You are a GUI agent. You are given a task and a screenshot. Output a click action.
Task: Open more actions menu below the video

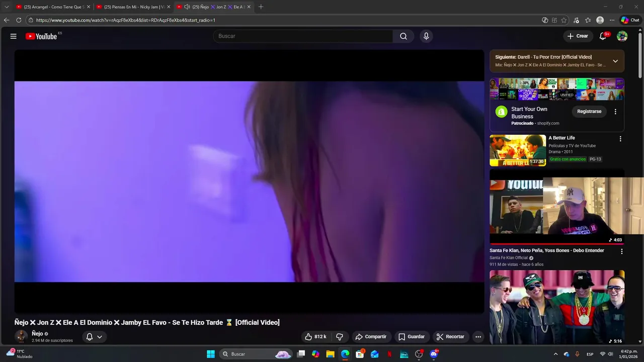tap(478, 337)
